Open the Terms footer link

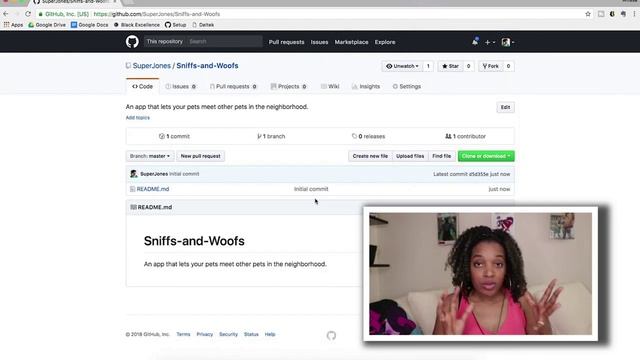click(x=183, y=334)
